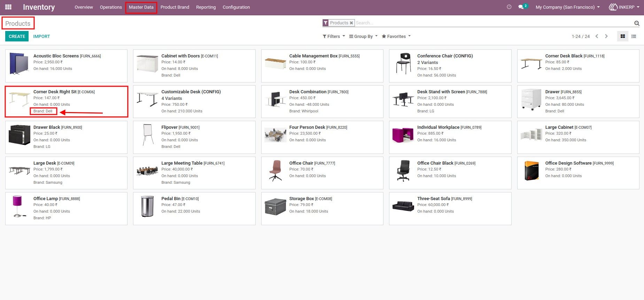Viewport: 644px width, 300px height.
Task: Switch to list view
Action: click(x=634, y=36)
